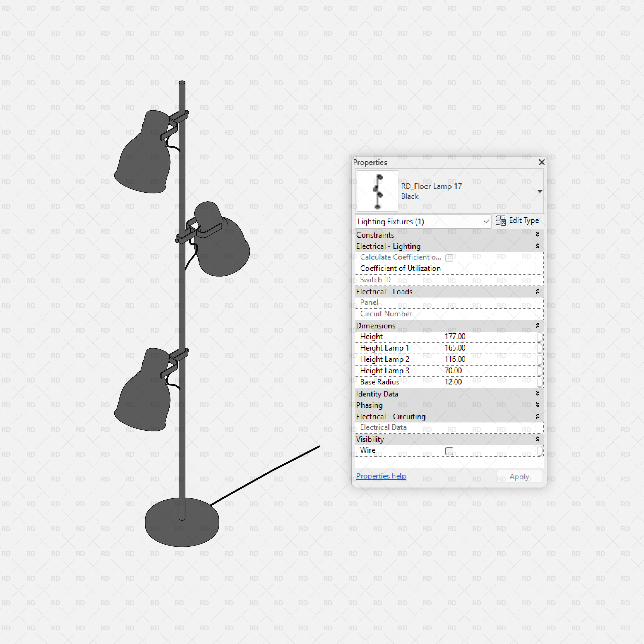This screenshot has height=644, width=644.
Task: Enable the Wire visibility checkbox
Action: point(449,451)
